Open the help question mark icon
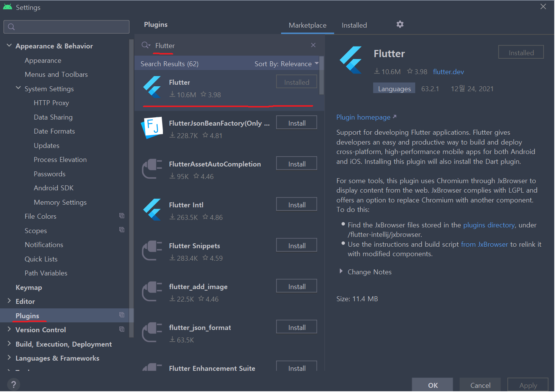This screenshot has height=392, width=555. pos(14,384)
